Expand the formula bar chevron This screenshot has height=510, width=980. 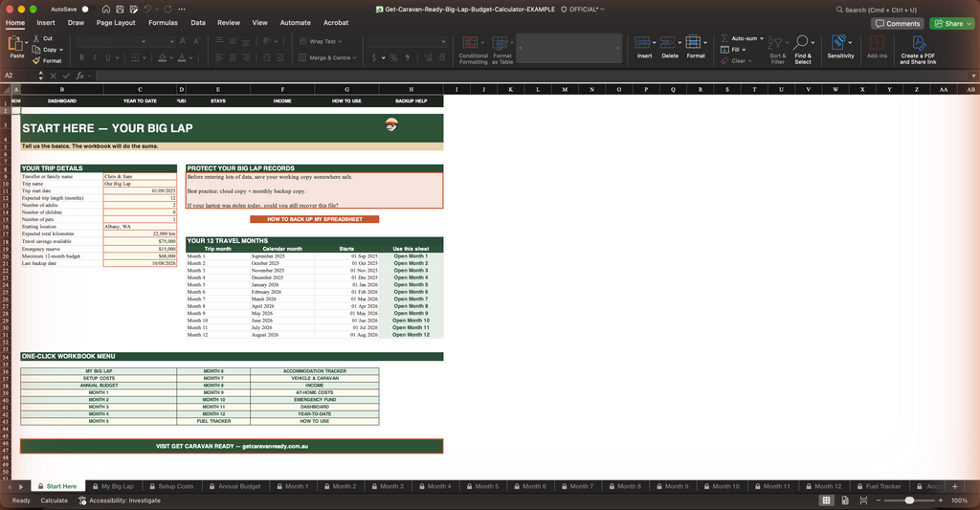pyautogui.click(x=973, y=76)
